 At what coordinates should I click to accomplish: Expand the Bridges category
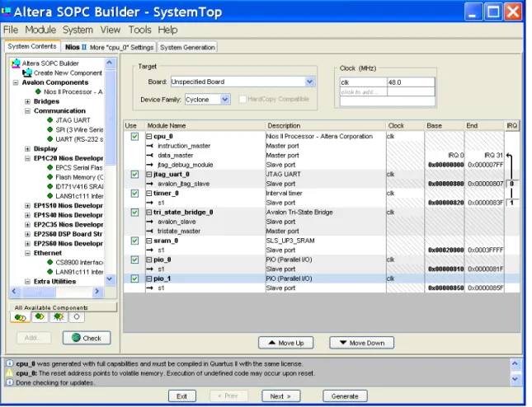pyautogui.click(x=27, y=101)
